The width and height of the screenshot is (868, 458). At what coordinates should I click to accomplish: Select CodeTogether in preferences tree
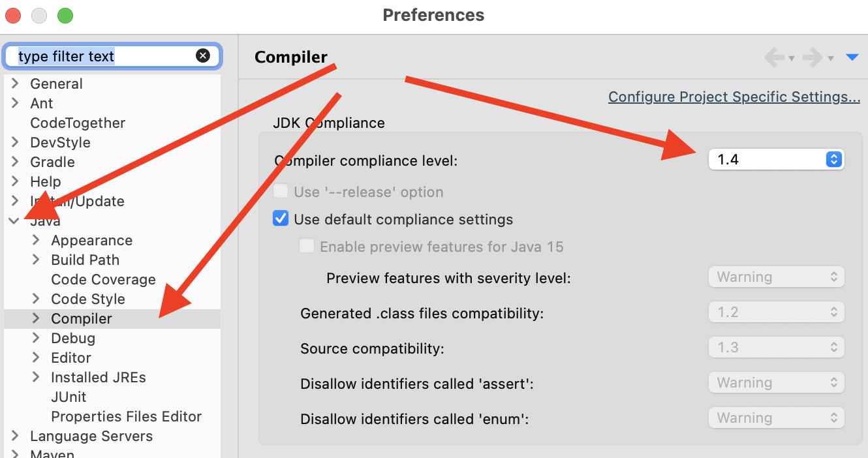(78, 123)
